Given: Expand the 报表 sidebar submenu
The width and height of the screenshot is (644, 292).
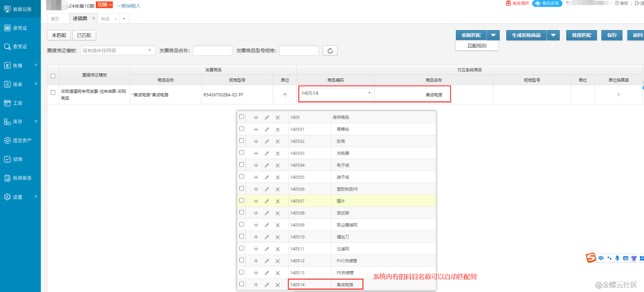Looking at the screenshot, I should (x=36, y=84).
